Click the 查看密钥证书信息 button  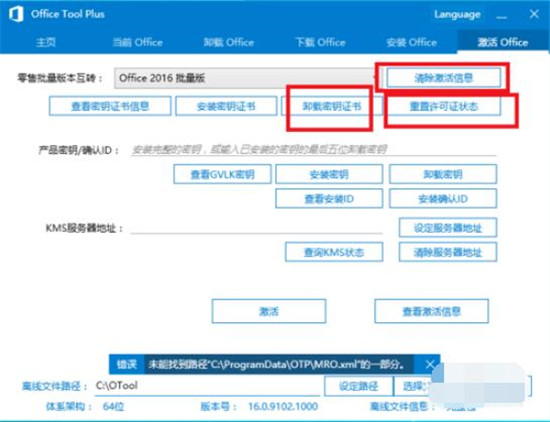[110, 106]
